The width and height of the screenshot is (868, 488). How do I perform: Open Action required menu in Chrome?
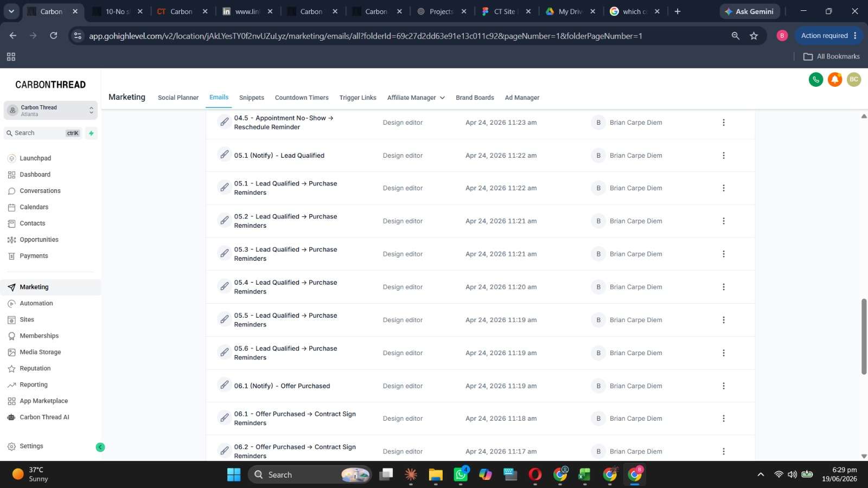829,36
